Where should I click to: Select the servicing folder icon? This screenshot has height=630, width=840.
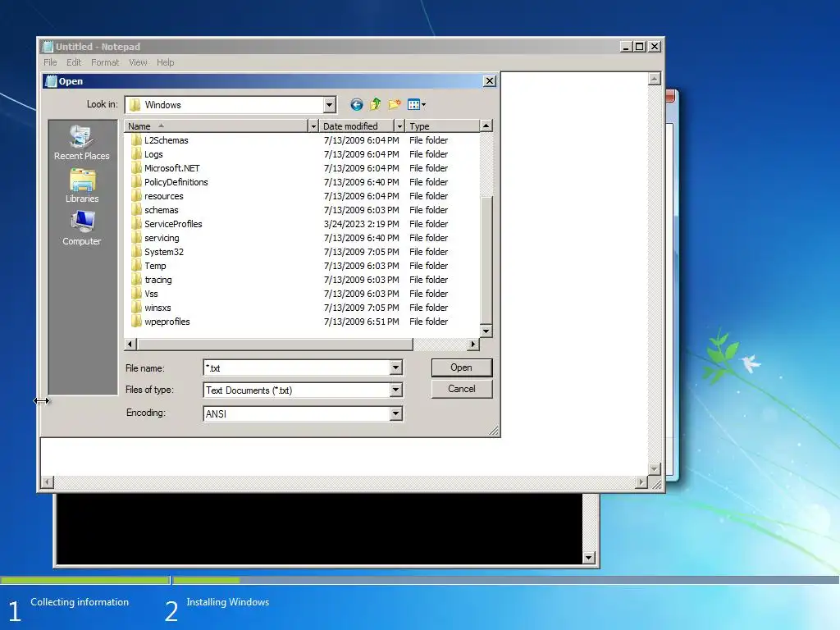[136, 238]
